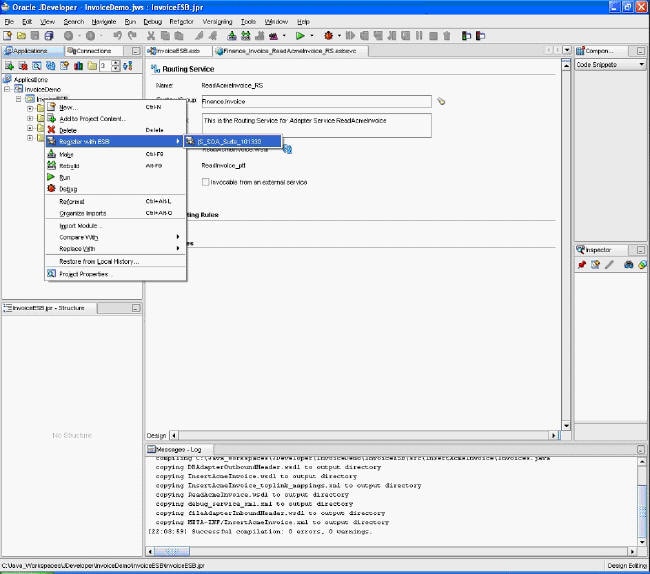The width and height of the screenshot is (650, 574).
Task: Click the Inspector red pin icon
Action: [x=582, y=265]
